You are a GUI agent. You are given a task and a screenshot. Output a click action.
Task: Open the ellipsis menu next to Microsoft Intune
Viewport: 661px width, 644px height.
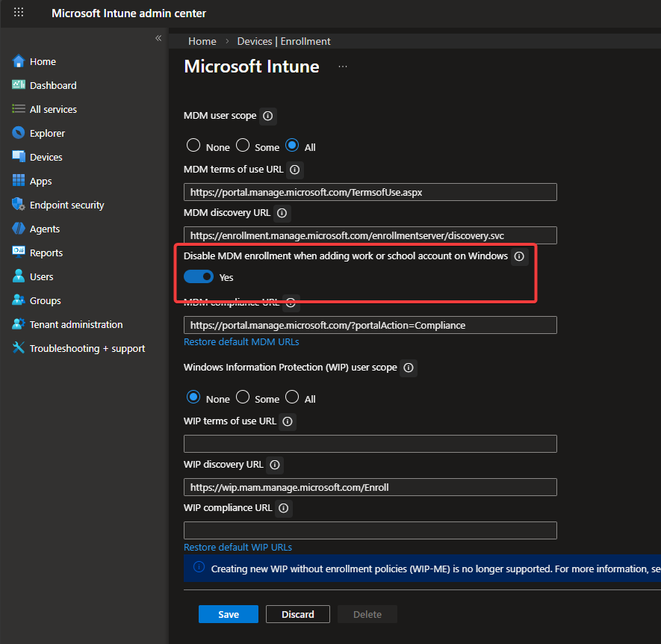(x=342, y=66)
